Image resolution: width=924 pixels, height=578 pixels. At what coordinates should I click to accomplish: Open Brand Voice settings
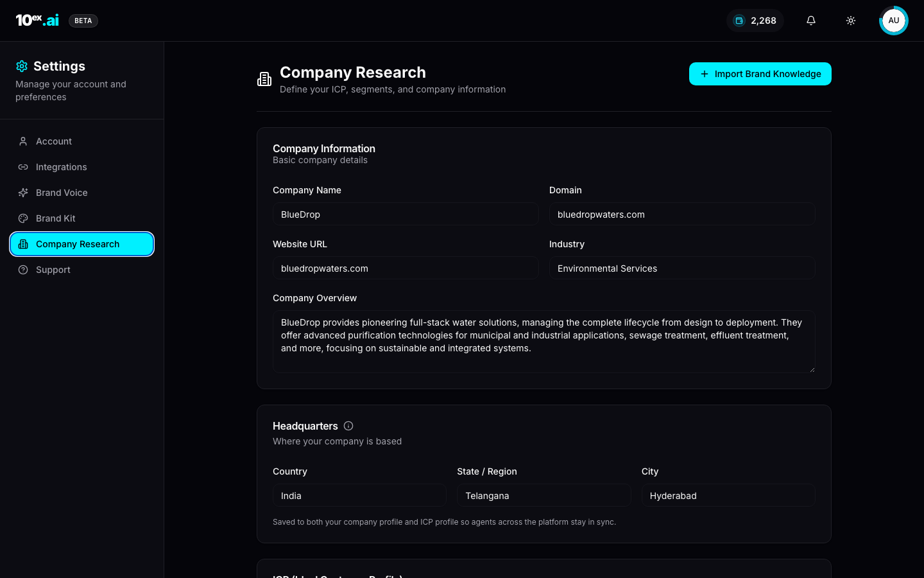point(82,193)
